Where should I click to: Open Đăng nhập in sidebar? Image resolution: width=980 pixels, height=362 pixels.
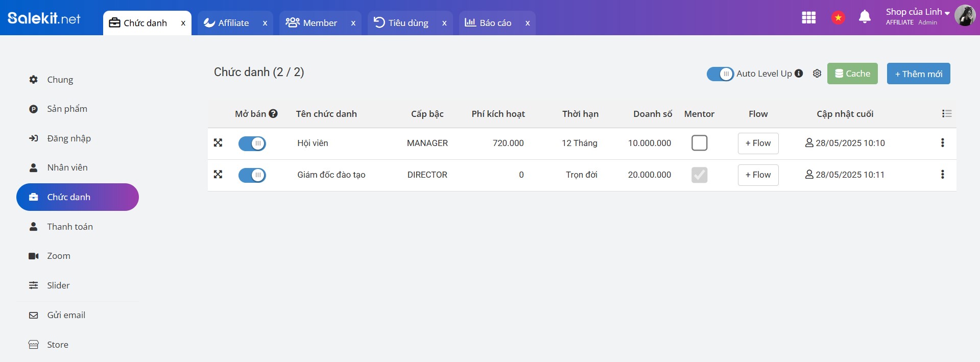[x=78, y=138]
